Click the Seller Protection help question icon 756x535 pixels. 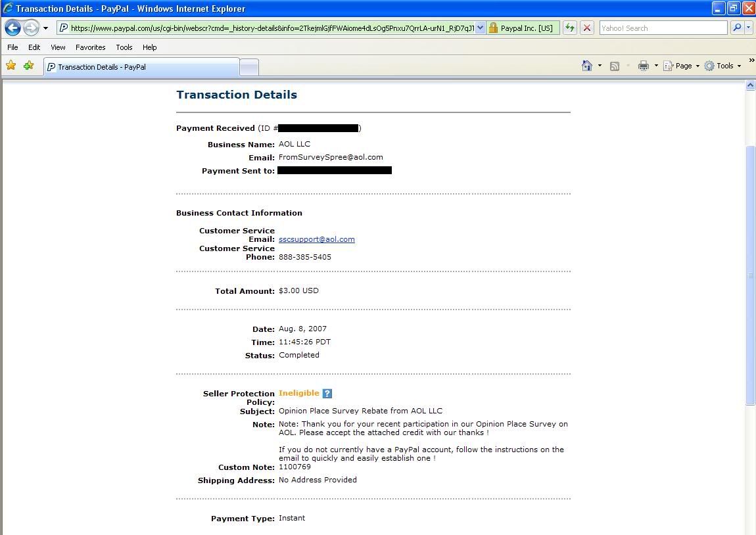click(x=327, y=393)
